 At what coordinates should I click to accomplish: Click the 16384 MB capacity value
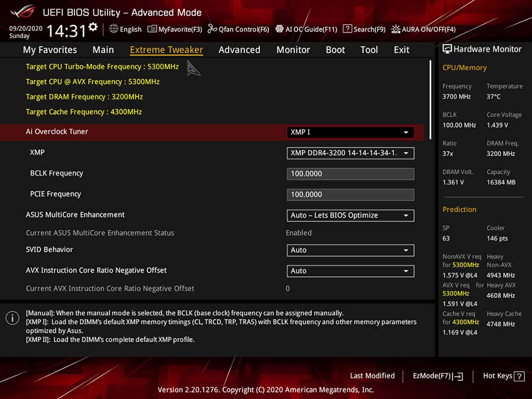(x=501, y=182)
